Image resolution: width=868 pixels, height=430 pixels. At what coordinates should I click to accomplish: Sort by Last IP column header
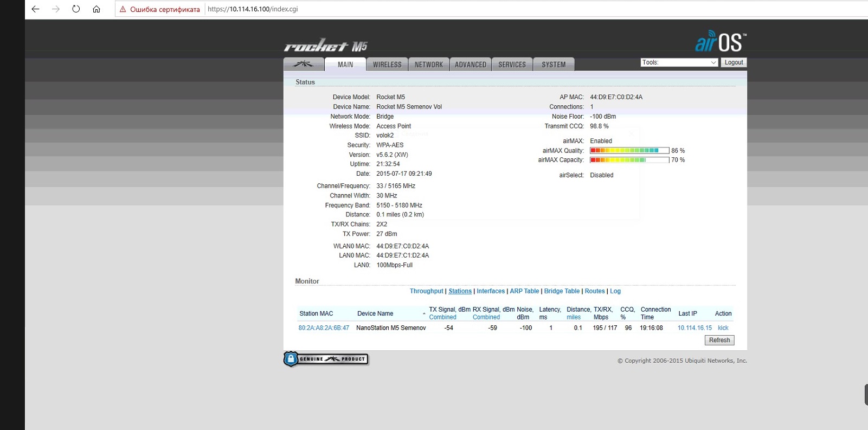point(687,313)
